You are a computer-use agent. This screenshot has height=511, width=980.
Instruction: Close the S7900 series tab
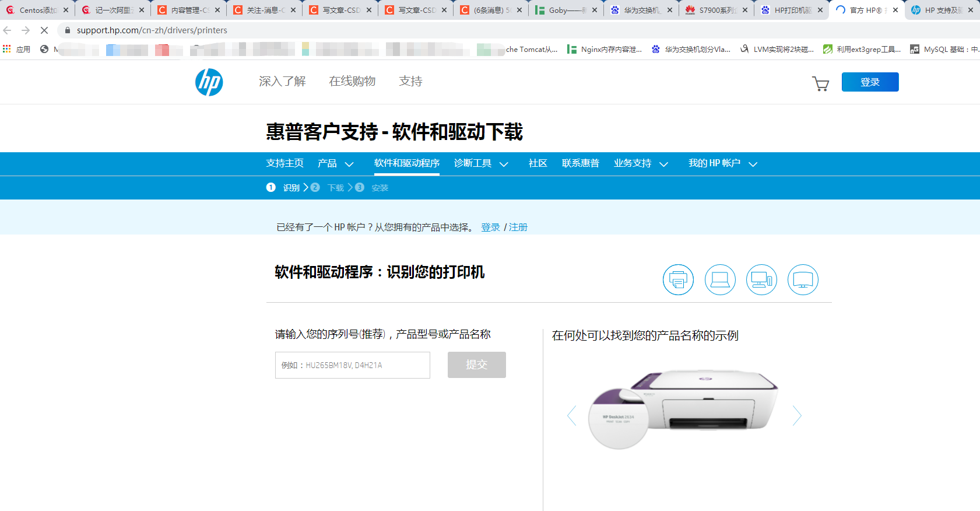click(745, 10)
